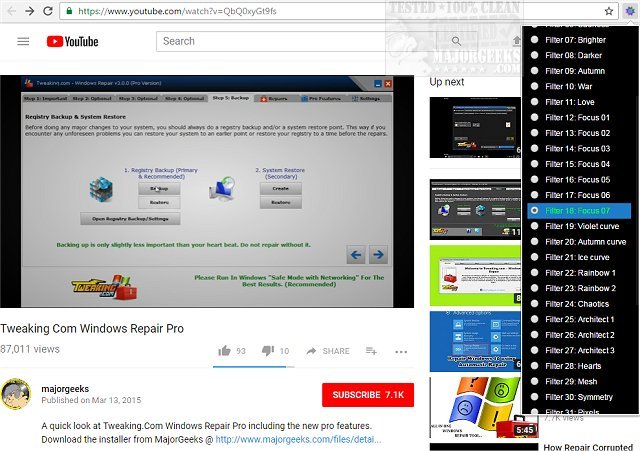Open the three-dot more actions menu
640x451 pixels.
coord(401,351)
